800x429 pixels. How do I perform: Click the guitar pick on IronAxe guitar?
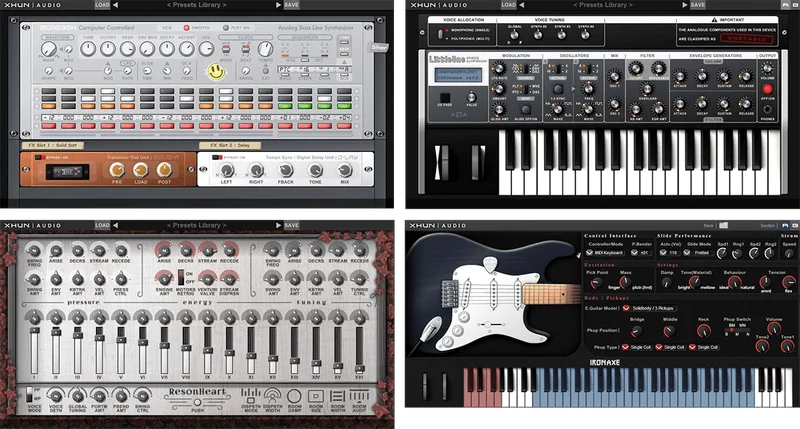(490, 264)
